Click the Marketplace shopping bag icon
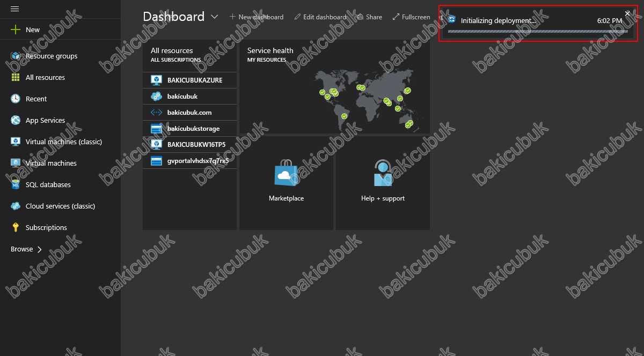 [286, 173]
